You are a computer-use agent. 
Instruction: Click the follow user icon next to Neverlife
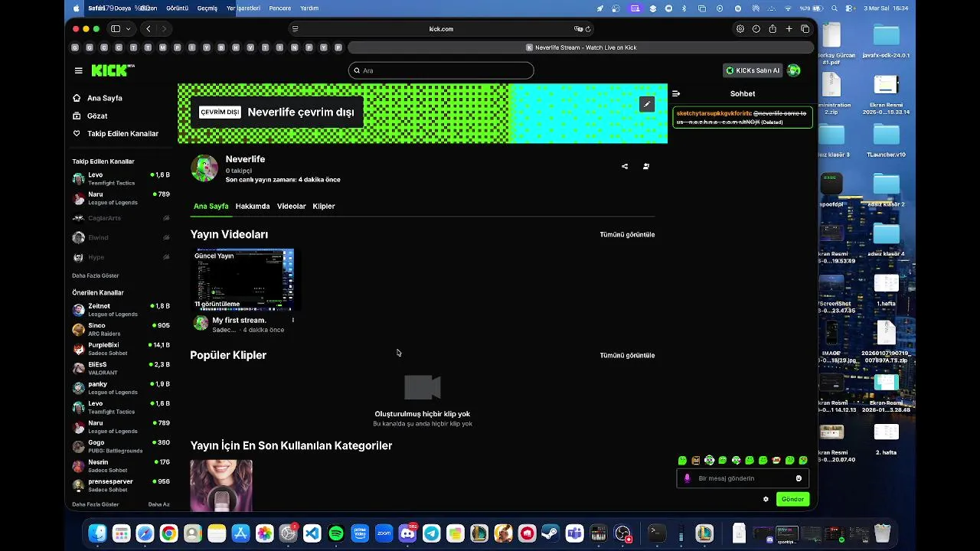(646, 166)
